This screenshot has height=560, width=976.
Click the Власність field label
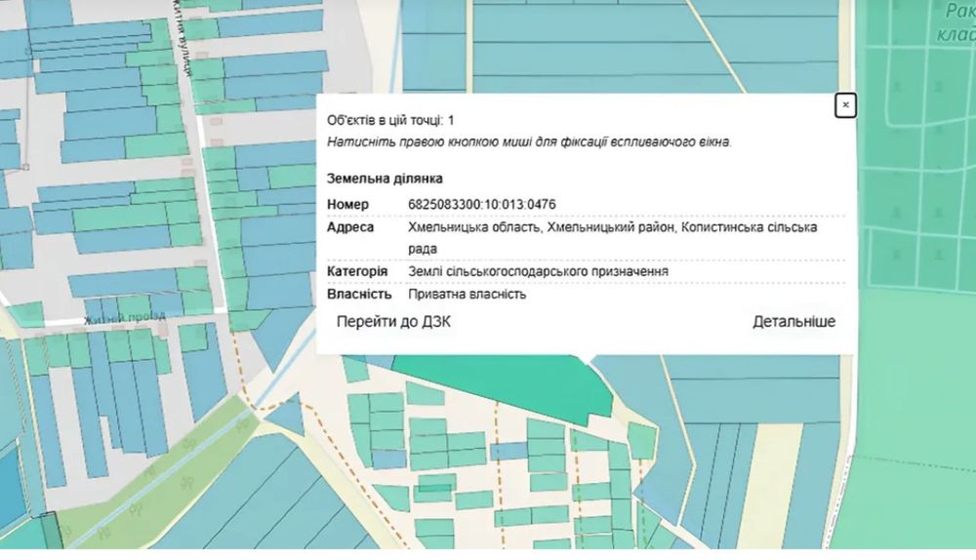(x=358, y=294)
